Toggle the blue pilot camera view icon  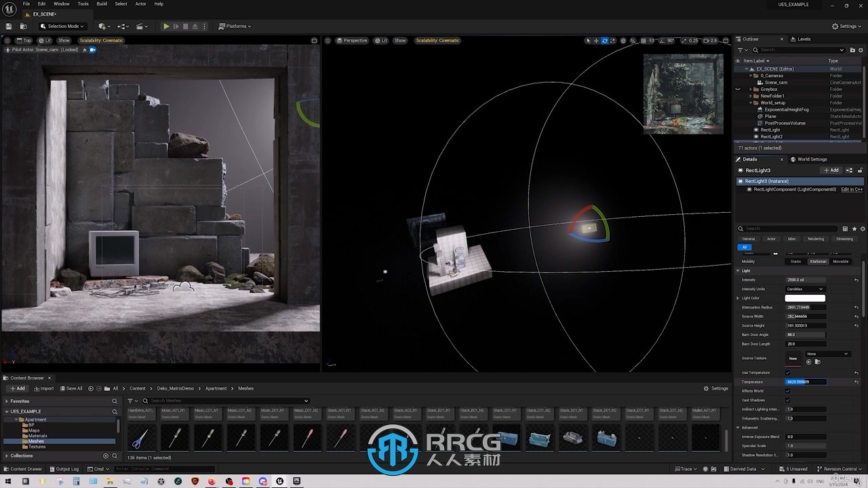tap(93, 49)
